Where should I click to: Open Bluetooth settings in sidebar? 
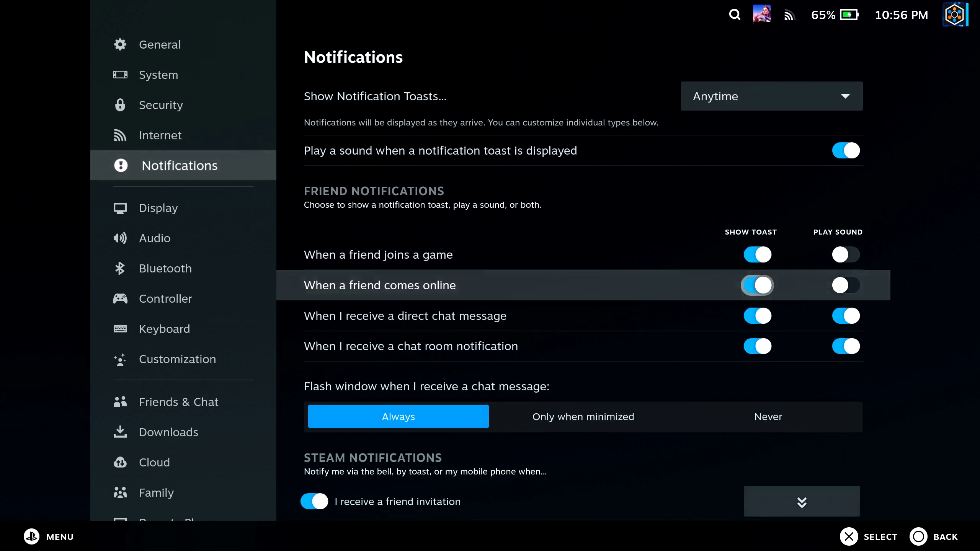[x=165, y=268]
